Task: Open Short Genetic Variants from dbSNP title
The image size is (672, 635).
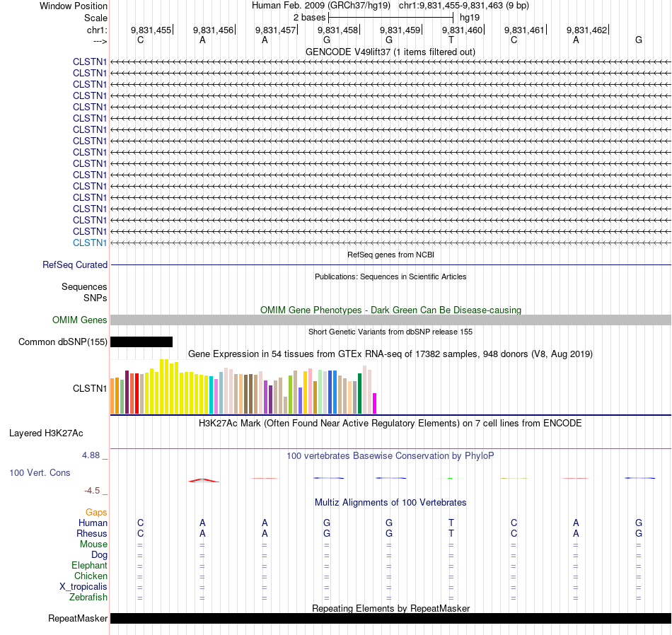Action: point(390,332)
